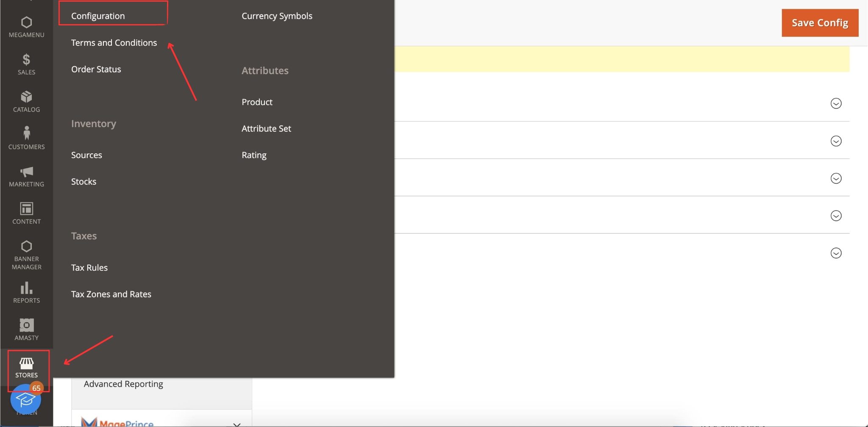Screen dimensions: 868x427
Task: Click the Stores storefront icon
Action: point(27,367)
